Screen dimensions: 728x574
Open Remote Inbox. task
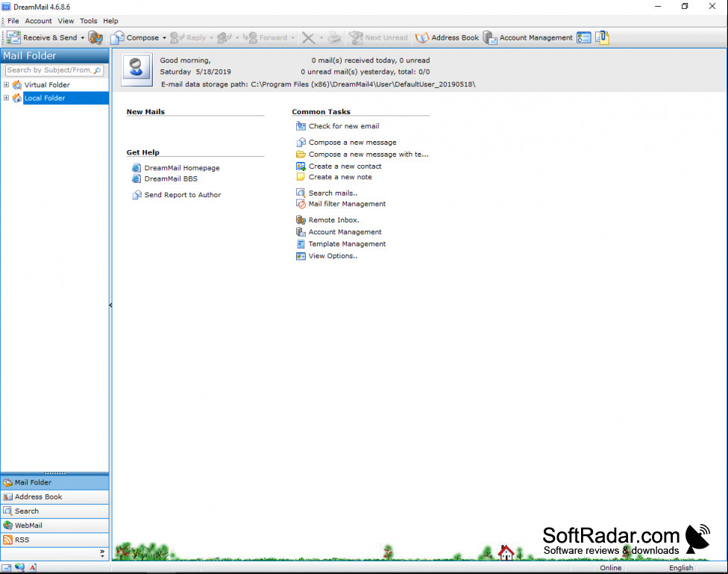click(334, 220)
